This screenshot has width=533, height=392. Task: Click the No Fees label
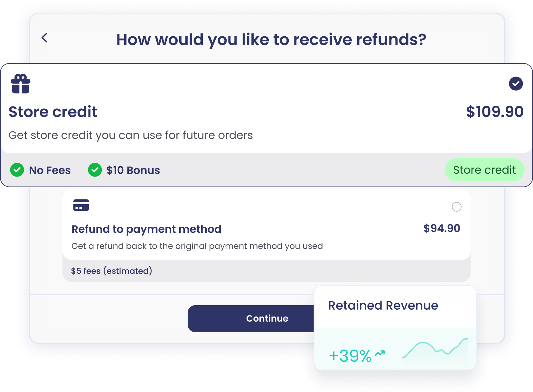(50, 170)
